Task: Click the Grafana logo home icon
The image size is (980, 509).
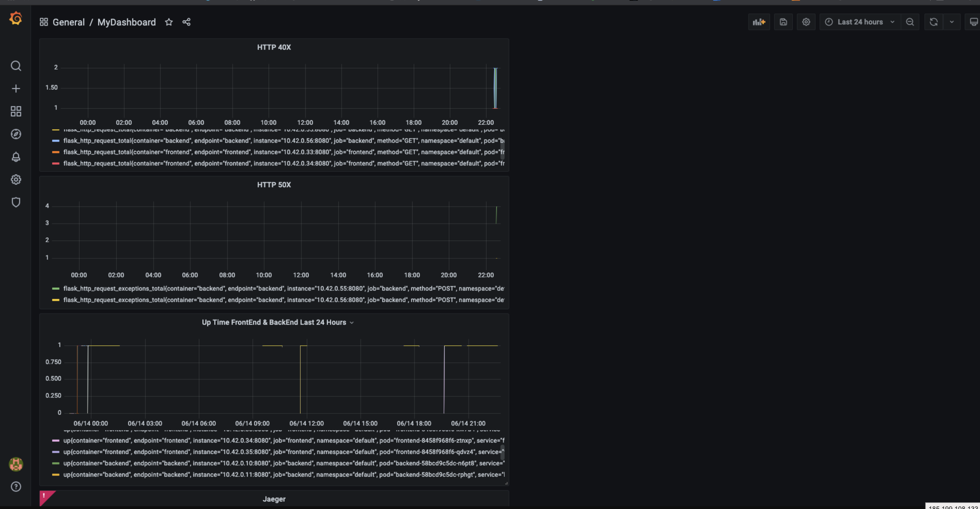Action: coord(15,18)
